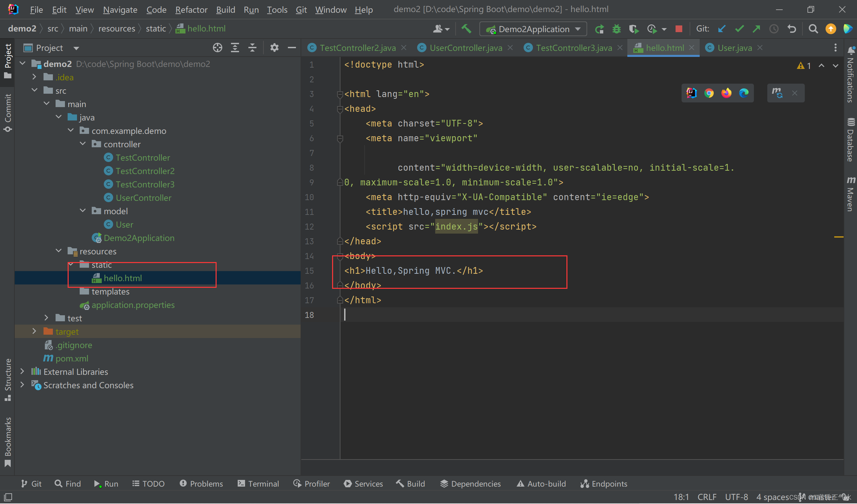
Task: Open editor tabs more options menu
Action: (x=835, y=48)
